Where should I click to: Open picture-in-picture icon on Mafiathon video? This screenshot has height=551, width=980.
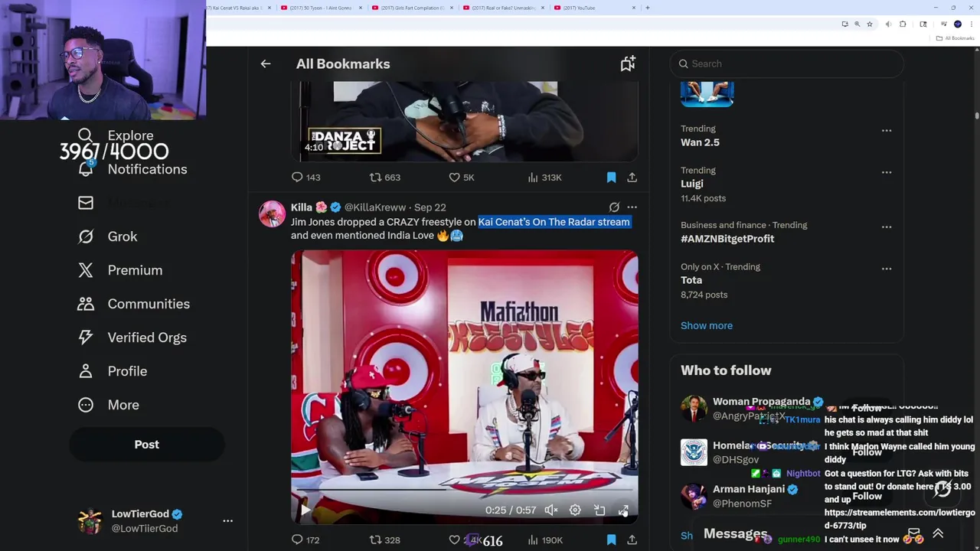point(599,510)
